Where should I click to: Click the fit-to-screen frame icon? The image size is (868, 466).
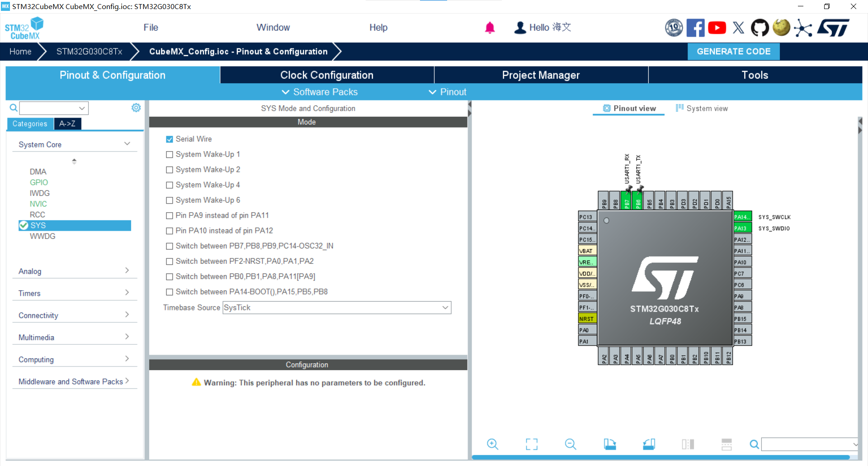[x=532, y=444]
